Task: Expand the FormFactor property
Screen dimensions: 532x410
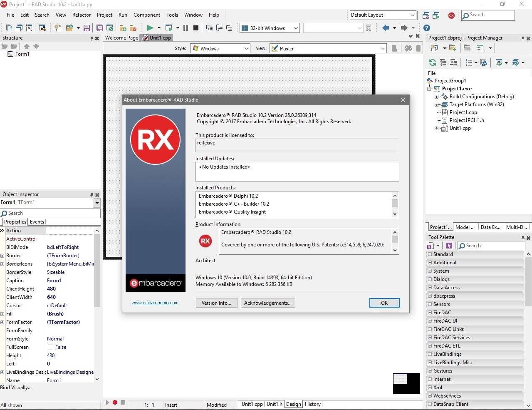Action: pyautogui.click(x=2, y=322)
